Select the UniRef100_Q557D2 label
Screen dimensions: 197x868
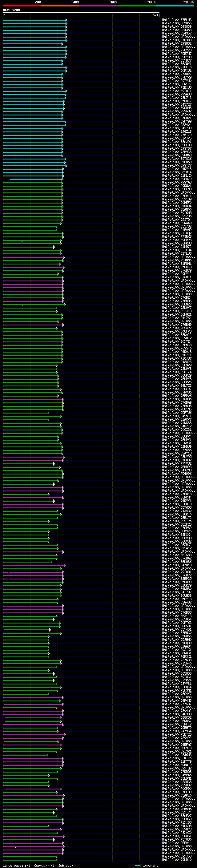coord(177,226)
